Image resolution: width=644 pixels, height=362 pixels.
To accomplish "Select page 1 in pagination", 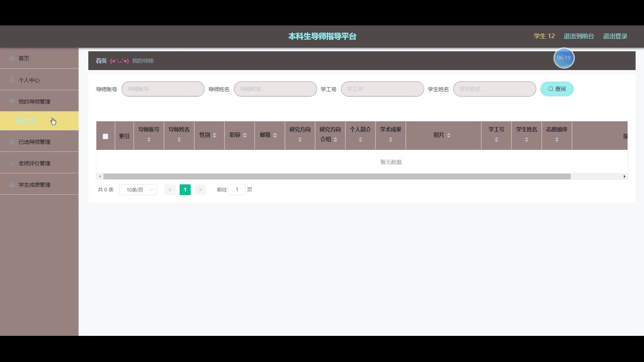I will point(185,190).
